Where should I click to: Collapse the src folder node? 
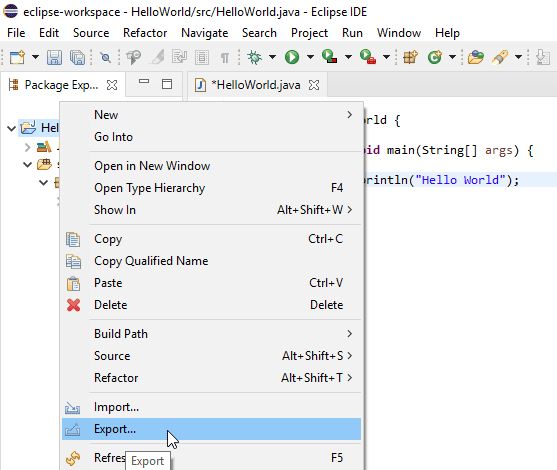(27, 164)
